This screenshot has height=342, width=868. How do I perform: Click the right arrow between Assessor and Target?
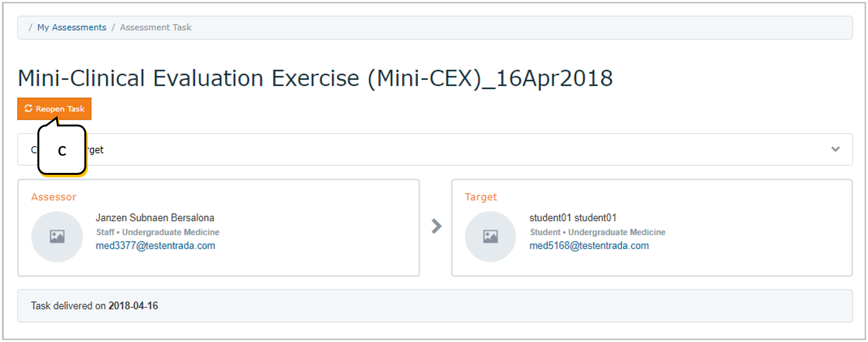click(x=436, y=226)
